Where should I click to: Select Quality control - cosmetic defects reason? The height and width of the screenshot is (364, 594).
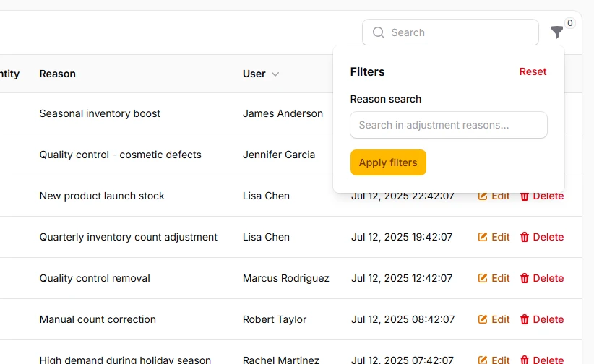coord(121,155)
